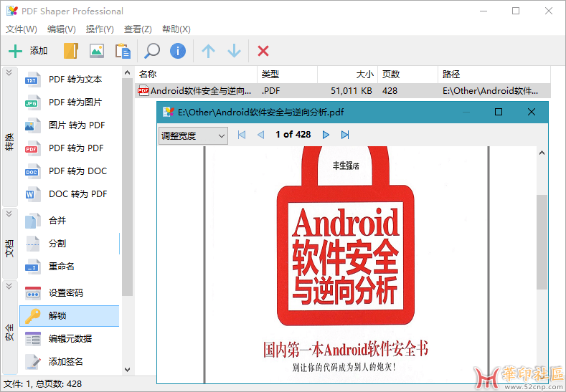The image size is (566, 392).
Task: Click the blue info icon
Action: click(178, 51)
